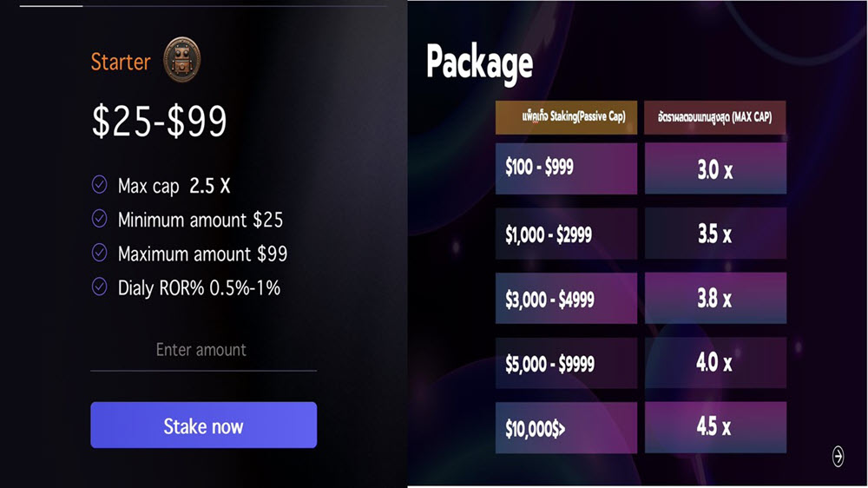This screenshot has width=868, height=488.
Task: Select the $5,000 - $9999 package
Action: coord(566,363)
